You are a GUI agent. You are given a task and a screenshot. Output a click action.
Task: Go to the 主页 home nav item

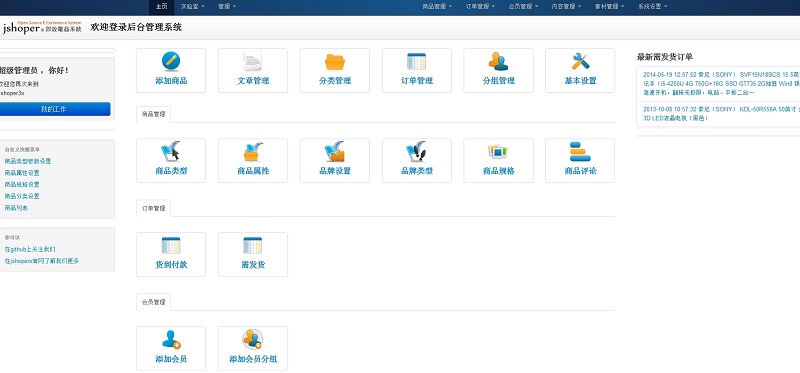(161, 7)
